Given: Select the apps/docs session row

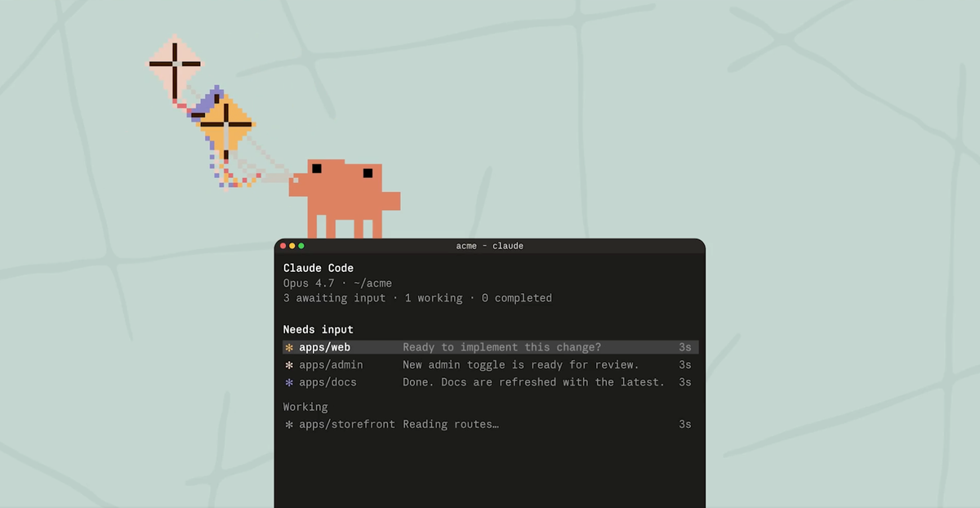Looking at the screenshot, I should [x=490, y=382].
